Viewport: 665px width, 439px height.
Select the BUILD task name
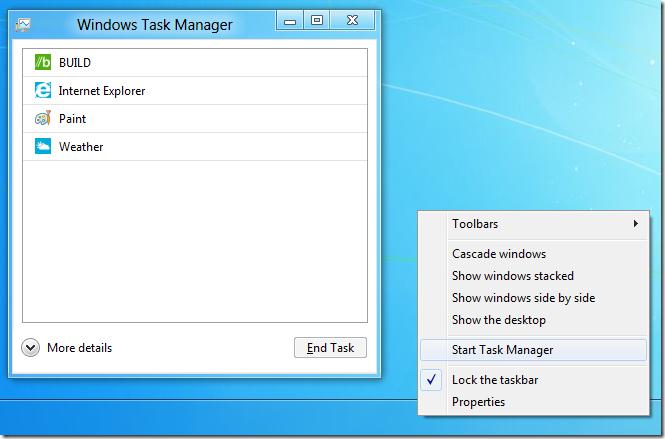click(x=75, y=63)
